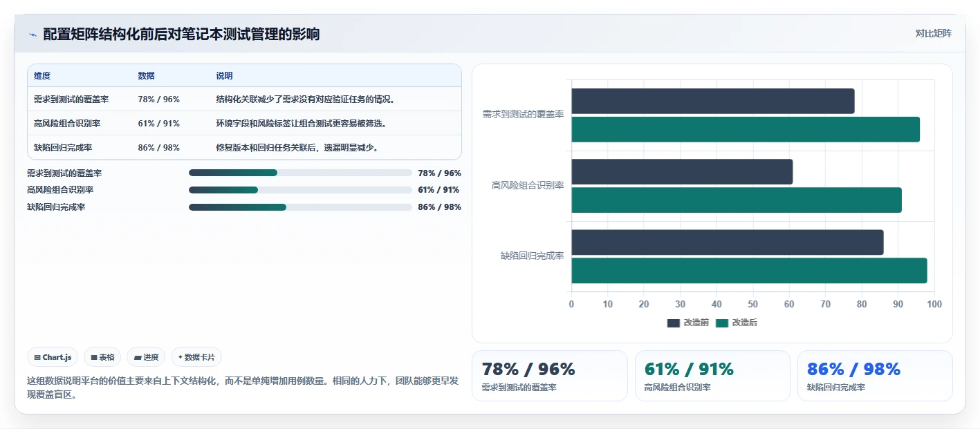
Task: Click the 维度 column header
Action: click(x=42, y=76)
